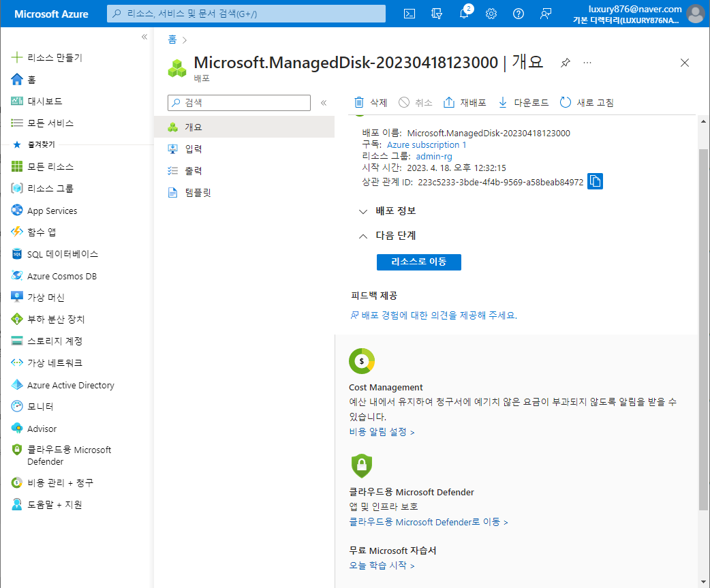Select the 개요 menu item

pos(244,127)
